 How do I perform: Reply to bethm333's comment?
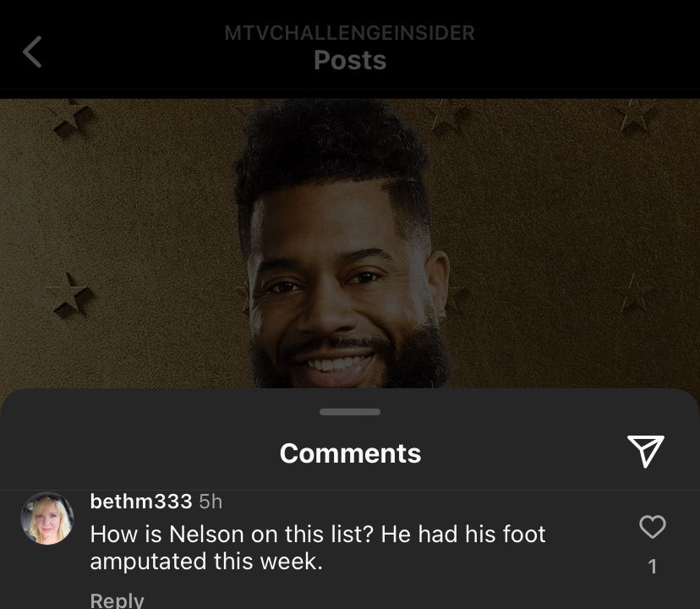tap(117, 600)
